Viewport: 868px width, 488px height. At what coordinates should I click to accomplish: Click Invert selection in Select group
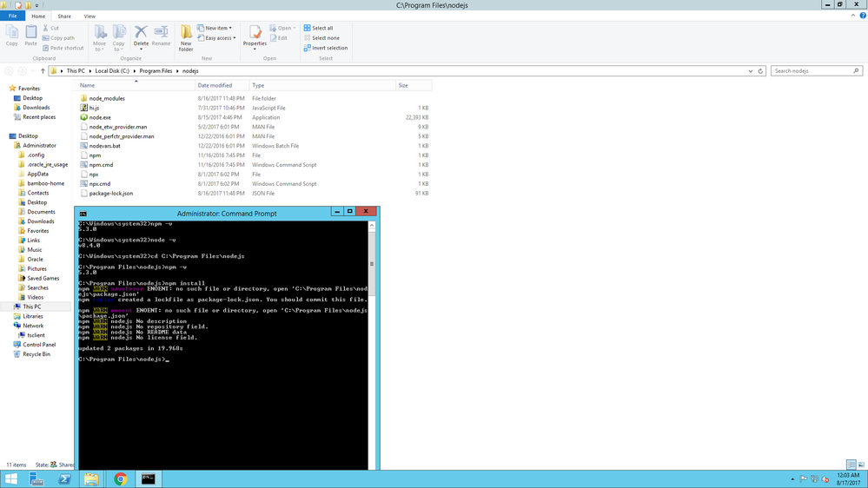[326, 48]
